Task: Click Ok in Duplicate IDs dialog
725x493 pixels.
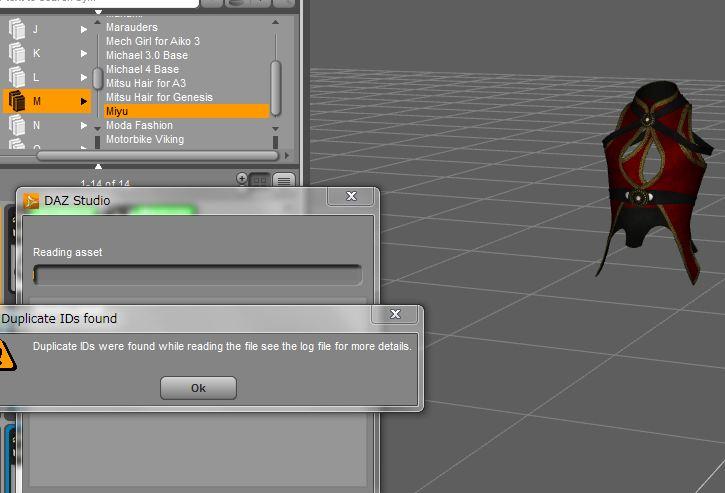Action: (x=198, y=388)
